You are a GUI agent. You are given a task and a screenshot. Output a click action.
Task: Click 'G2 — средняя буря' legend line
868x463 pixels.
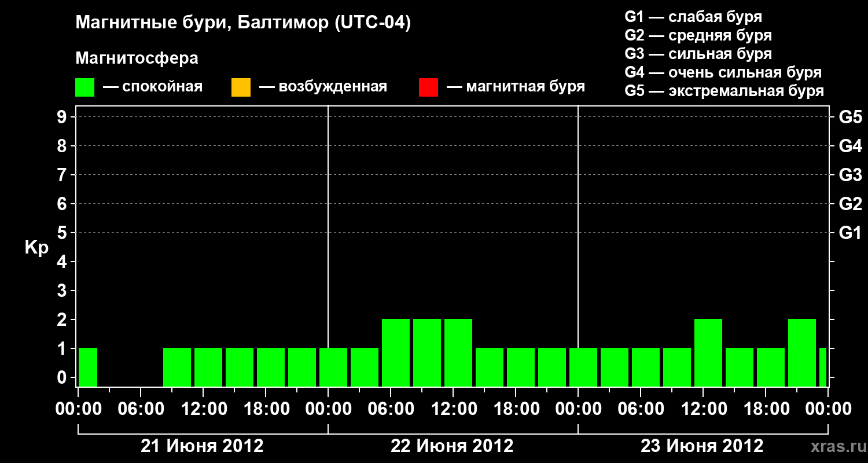pyautogui.click(x=698, y=35)
